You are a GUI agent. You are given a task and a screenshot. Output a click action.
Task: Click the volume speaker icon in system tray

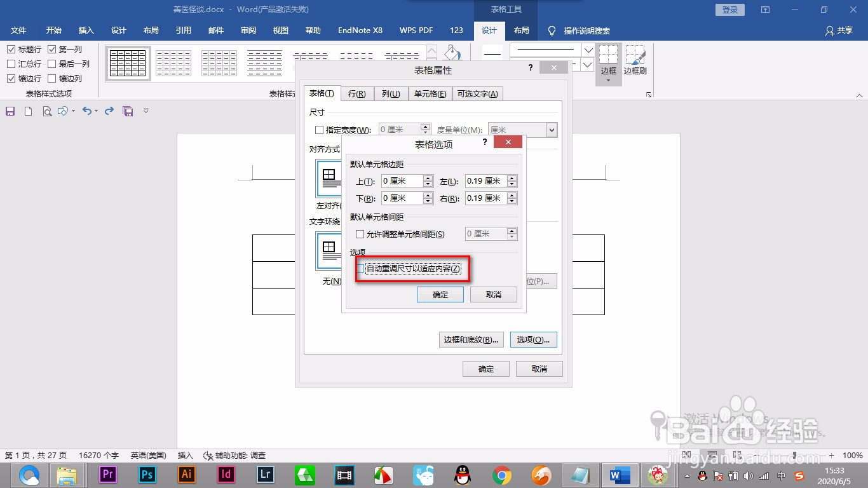pyautogui.click(x=749, y=476)
